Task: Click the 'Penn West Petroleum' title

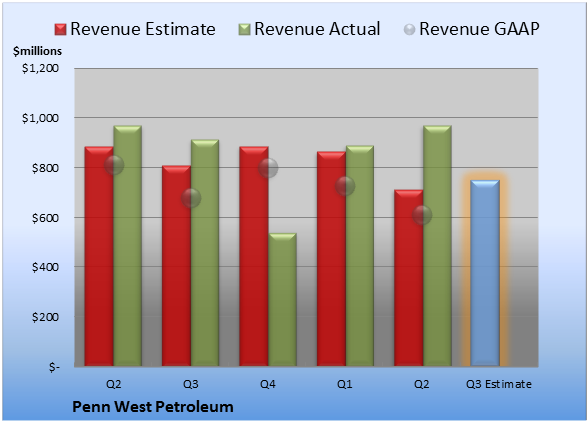Action: tap(153, 407)
